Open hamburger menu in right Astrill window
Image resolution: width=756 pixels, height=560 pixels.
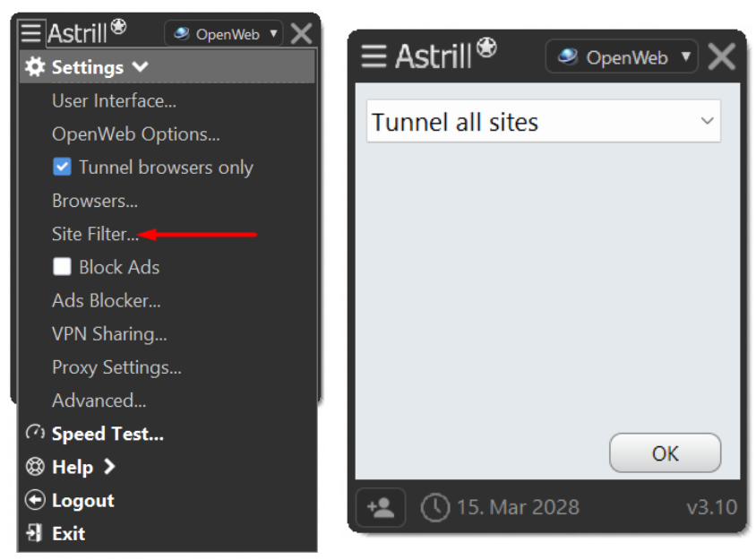point(374,56)
